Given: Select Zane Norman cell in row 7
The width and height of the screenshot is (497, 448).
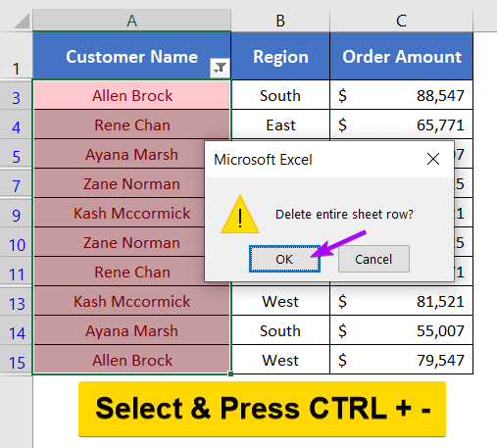Looking at the screenshot, I should 120,183.
